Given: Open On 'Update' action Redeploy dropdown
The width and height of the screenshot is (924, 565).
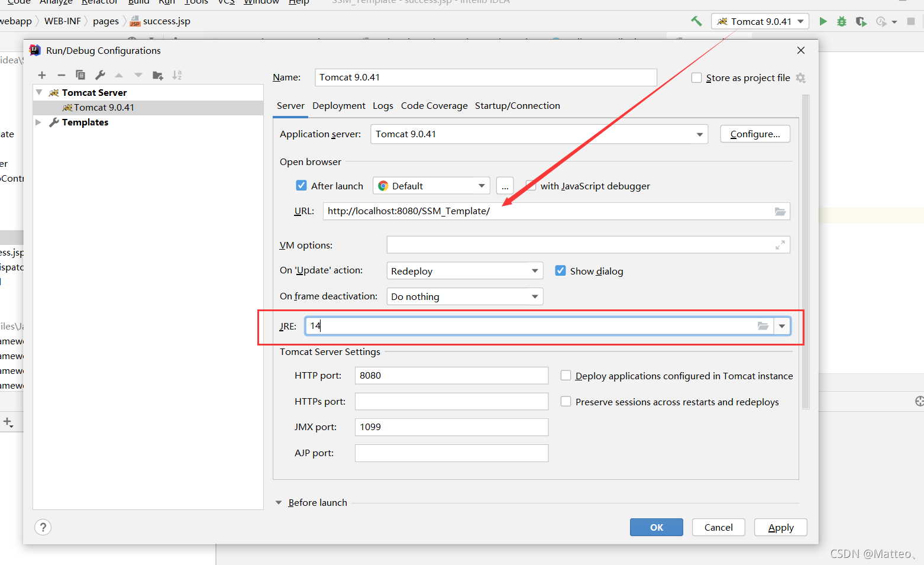Looking at the screenshot, I should tap(465, 271).
